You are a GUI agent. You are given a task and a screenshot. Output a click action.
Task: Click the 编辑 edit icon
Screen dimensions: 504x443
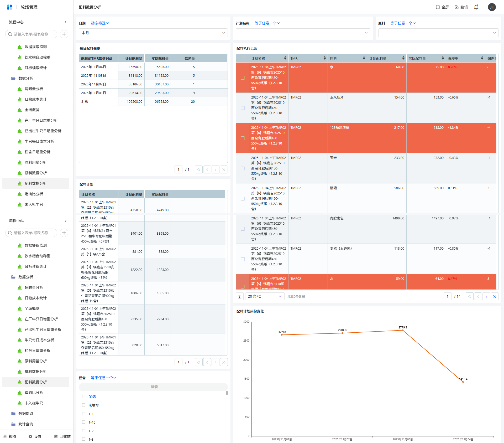[457, 7]
